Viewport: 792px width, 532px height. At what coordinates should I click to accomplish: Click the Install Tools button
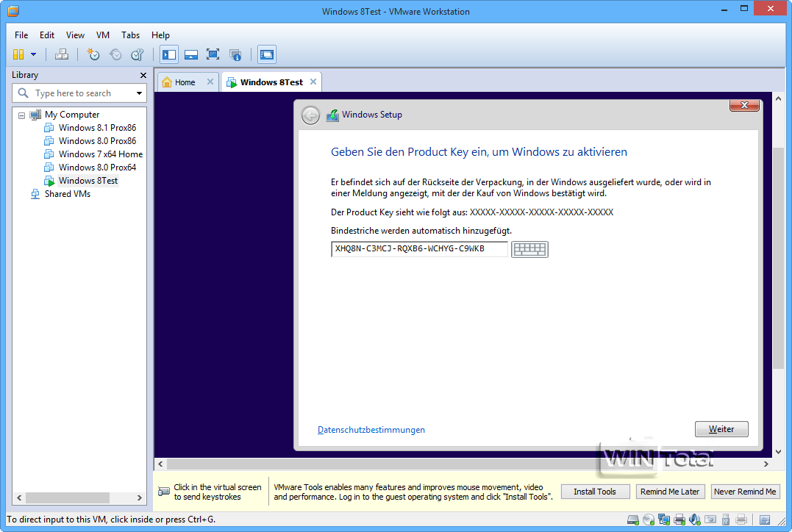point(595,492)
